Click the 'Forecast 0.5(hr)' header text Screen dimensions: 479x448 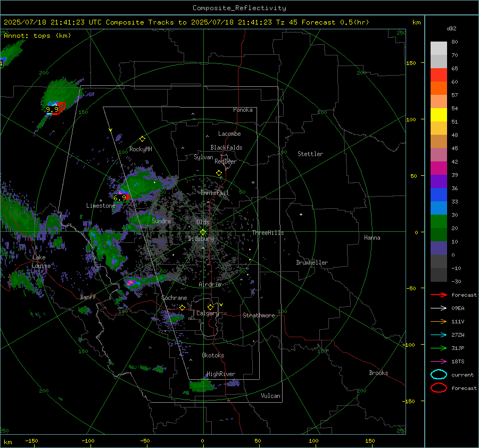point(335,22)
